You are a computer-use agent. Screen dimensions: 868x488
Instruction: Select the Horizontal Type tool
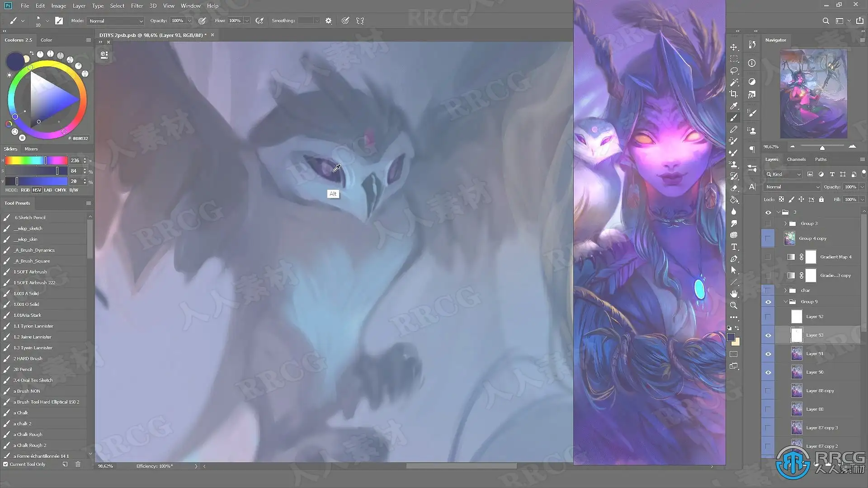[x=734, y=247]
